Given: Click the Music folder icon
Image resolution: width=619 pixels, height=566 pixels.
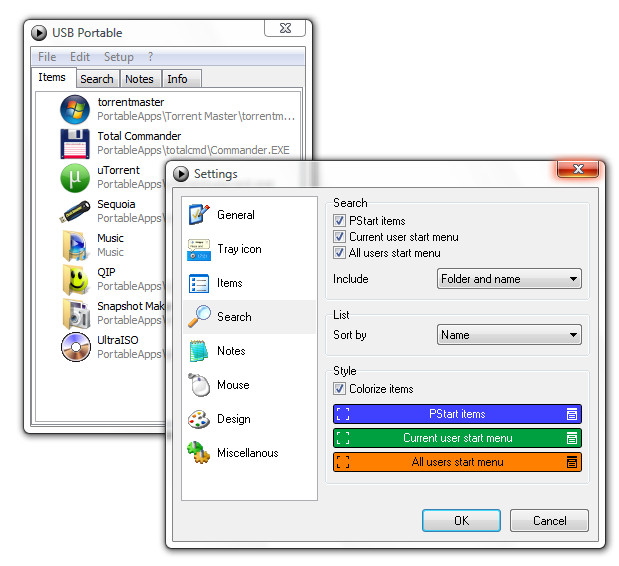Looking at the screenshot, I should 75,246.
